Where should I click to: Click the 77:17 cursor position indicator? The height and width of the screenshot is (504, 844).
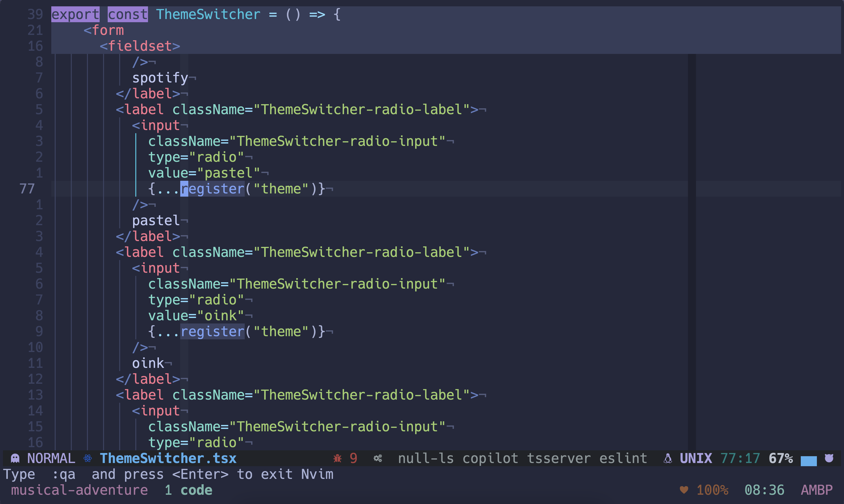click(740, 458)
